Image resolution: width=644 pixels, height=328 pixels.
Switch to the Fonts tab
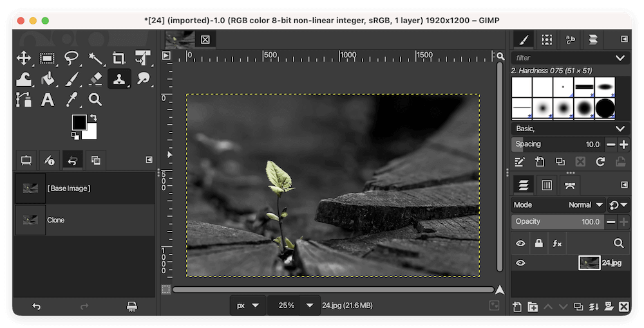pyautogui.click(x=570, y=40)
